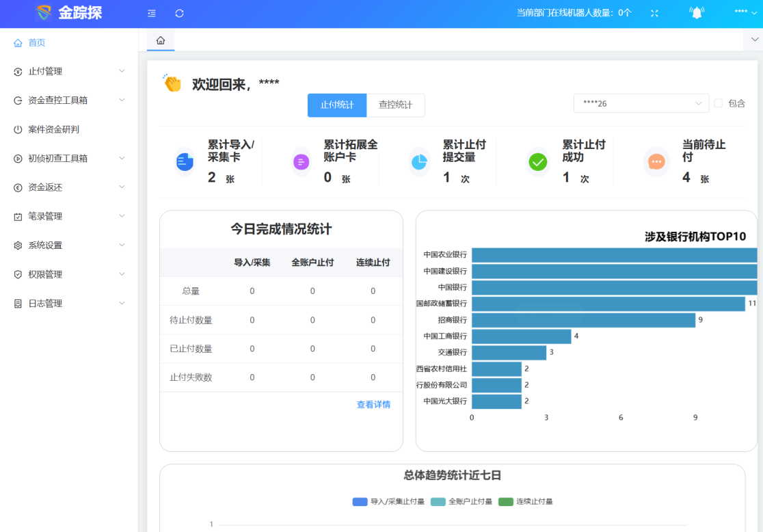Click the 总体趋势统计近七日 title
Screen dimensions: 763x532
(452, 475)
